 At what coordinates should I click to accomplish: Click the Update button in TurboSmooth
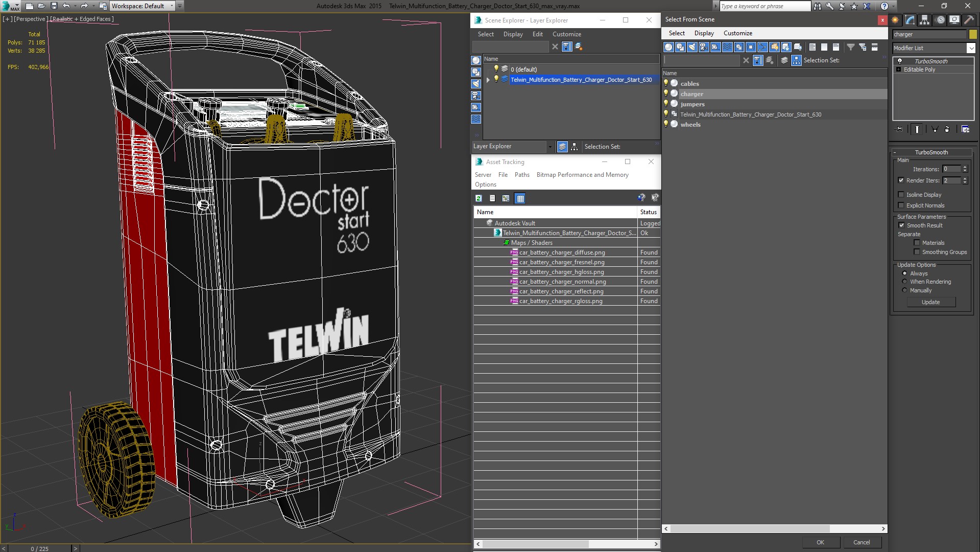930,302
